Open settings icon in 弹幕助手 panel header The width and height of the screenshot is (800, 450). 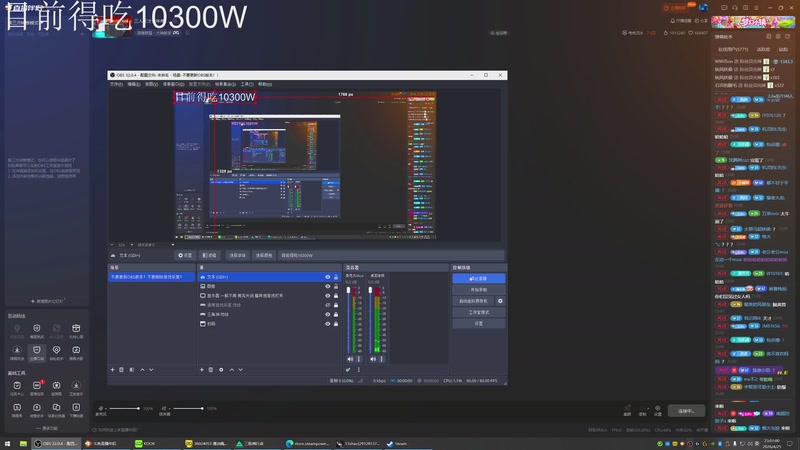click(x=778, y=36)
